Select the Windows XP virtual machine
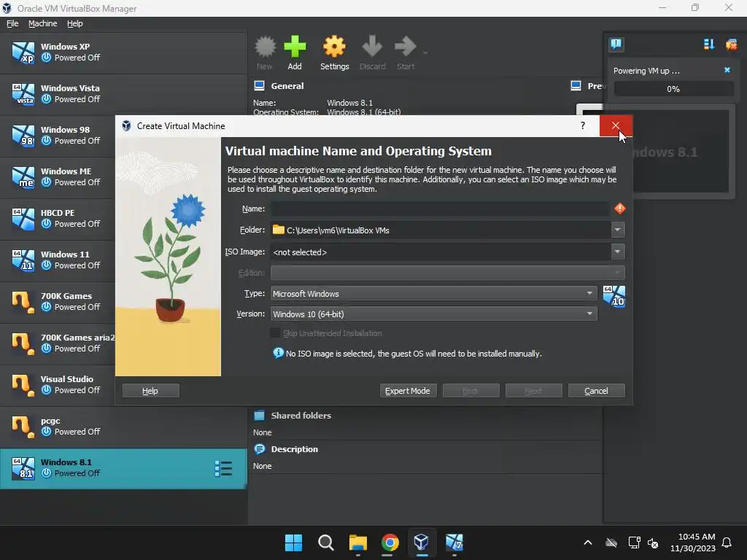 [x=123, y=52]
